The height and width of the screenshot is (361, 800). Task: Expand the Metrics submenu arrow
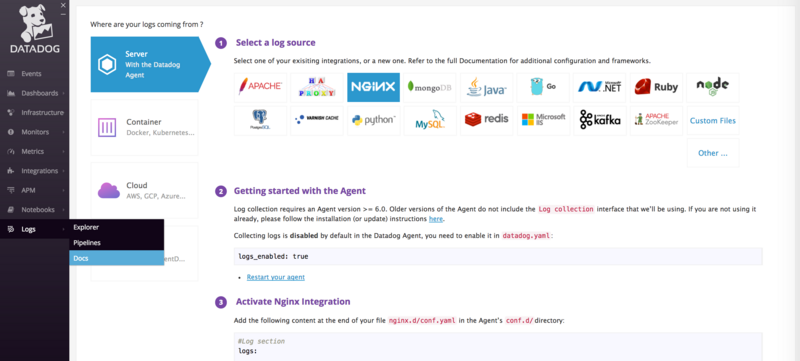(x=64, y=152)
